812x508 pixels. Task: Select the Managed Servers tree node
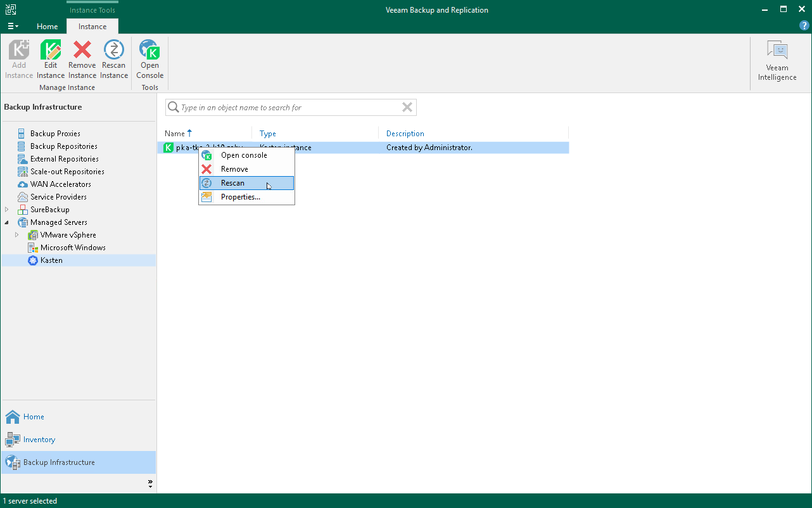[x=58, y=222]
